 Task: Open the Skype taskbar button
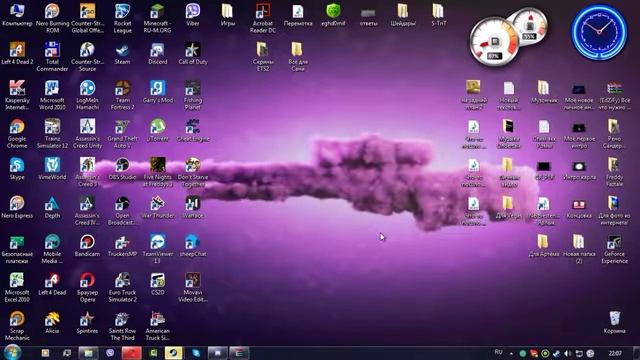pos(196,353)
